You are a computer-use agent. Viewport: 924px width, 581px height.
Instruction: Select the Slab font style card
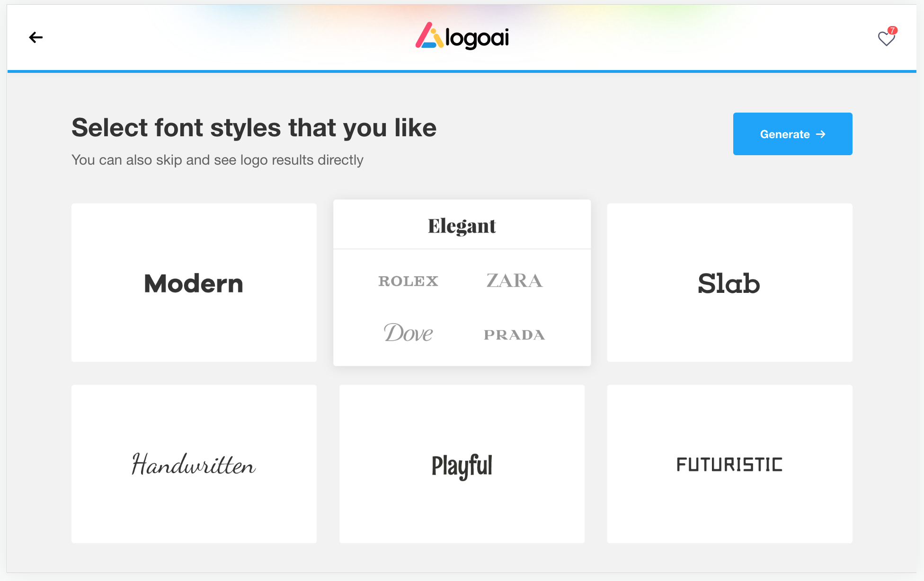pyautogui.click(x=729, y=283)
